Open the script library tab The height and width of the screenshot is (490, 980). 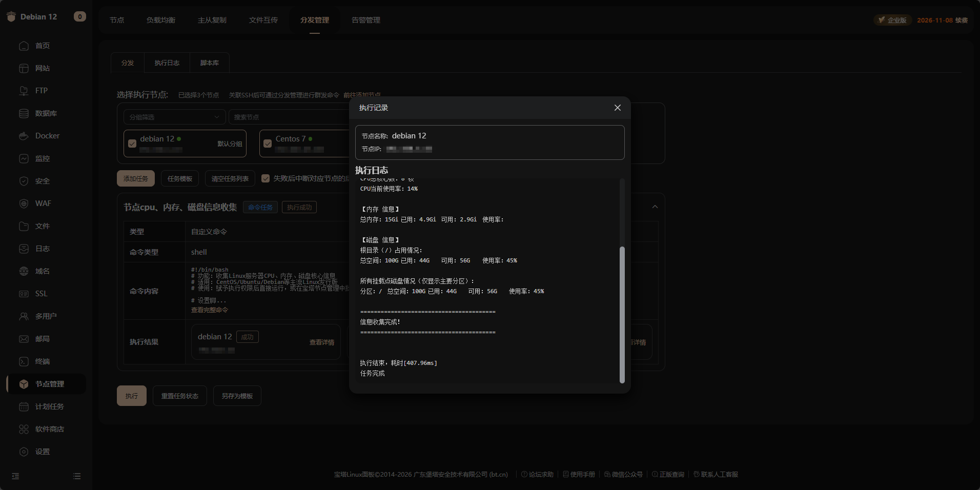(x=209, y=63)
